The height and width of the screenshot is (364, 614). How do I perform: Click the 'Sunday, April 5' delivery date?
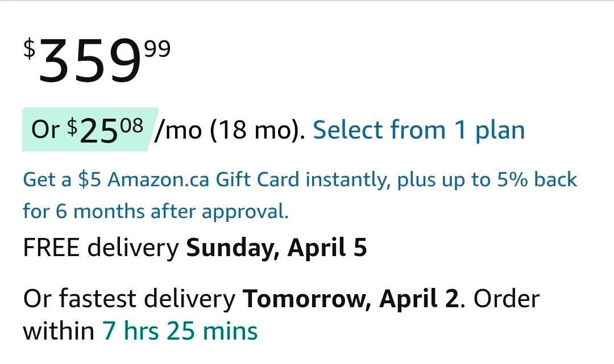276,248
